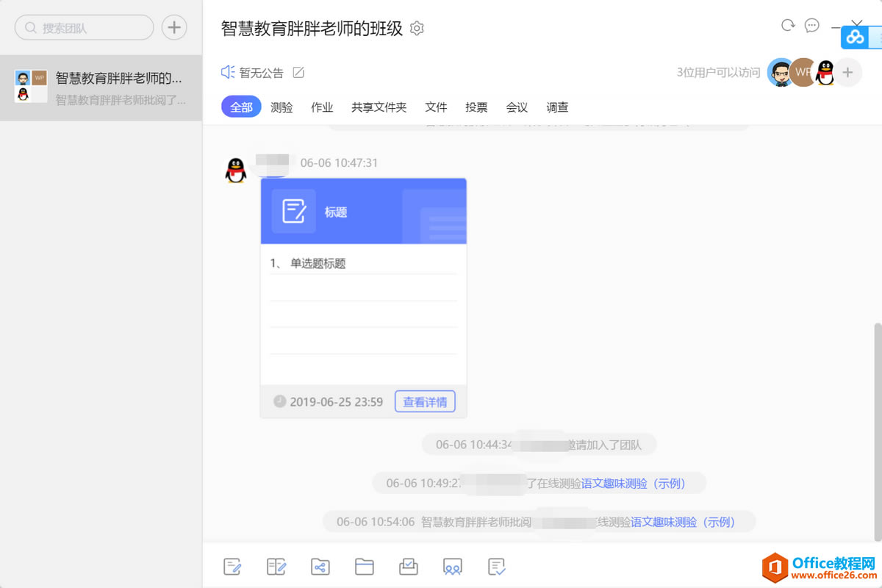Open the 语文趣味测验 link in 10:49 message
The image size is (882, 588).
pyautogui.click(x=634, y=484)
